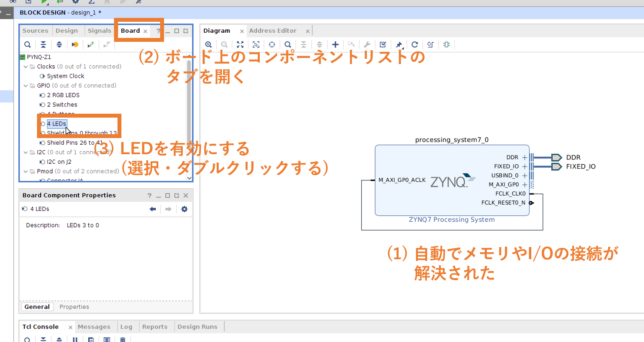
Task: Collapse the Clocks tree node
Action: pyautogui.click(x=26, y=66)
